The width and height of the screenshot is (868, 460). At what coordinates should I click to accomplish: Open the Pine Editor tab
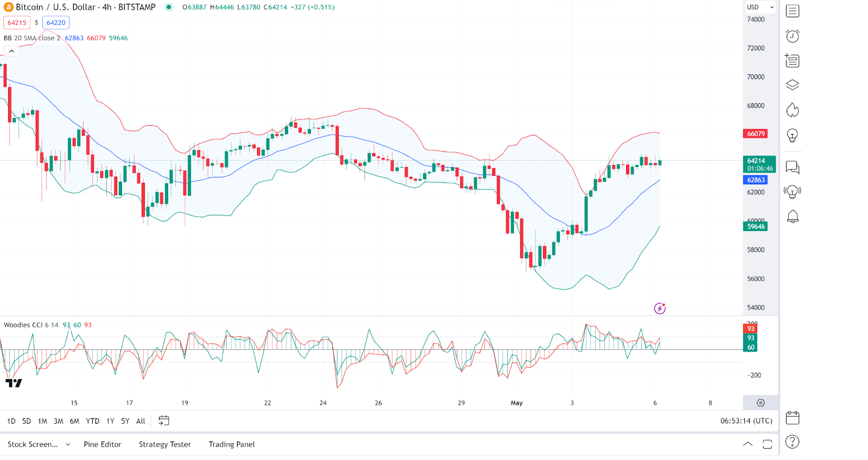(103, 444)
